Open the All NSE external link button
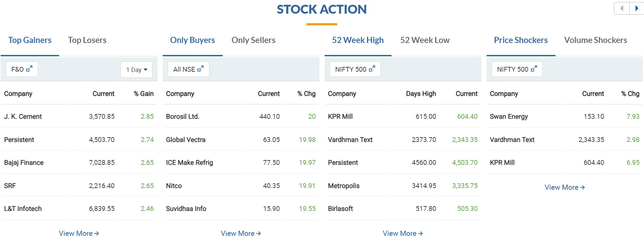This screenshot has height=244, width=644. (x=188, y=69)
